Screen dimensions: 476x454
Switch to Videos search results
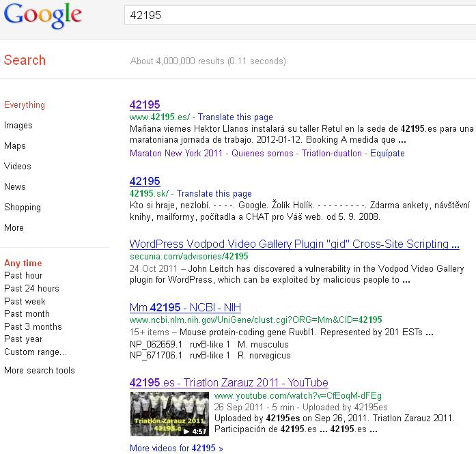tap(18, 167)
